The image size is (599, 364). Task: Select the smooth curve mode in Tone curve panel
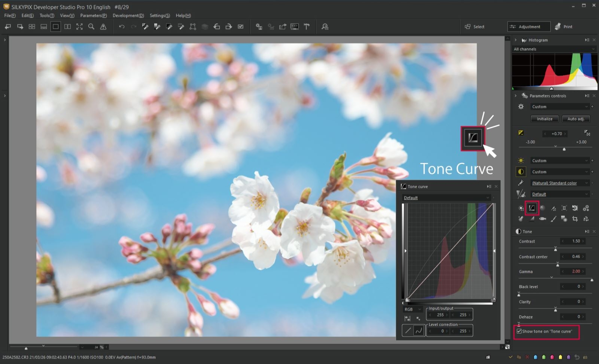pos(419,330)
